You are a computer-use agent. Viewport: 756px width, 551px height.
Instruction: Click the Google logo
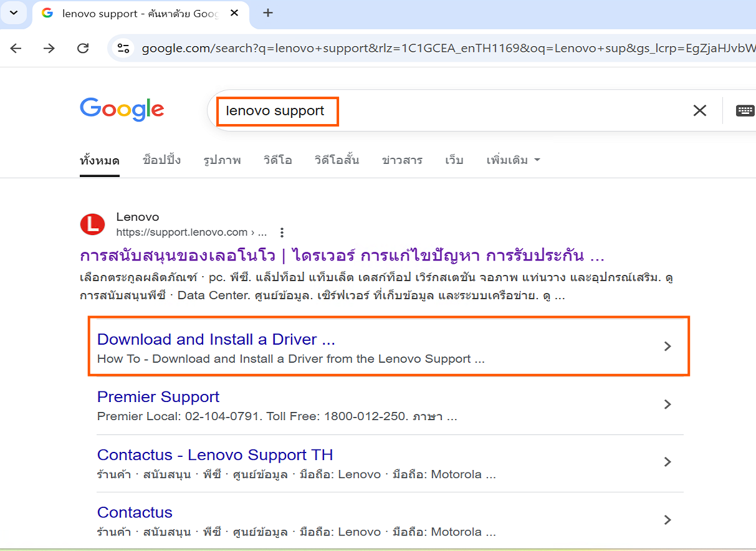122,110
